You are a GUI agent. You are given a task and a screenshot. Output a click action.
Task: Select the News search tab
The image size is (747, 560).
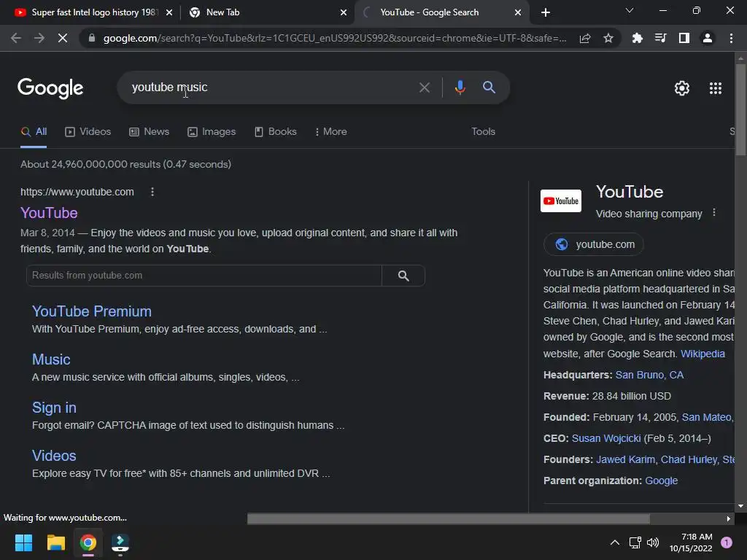(149, 131)
